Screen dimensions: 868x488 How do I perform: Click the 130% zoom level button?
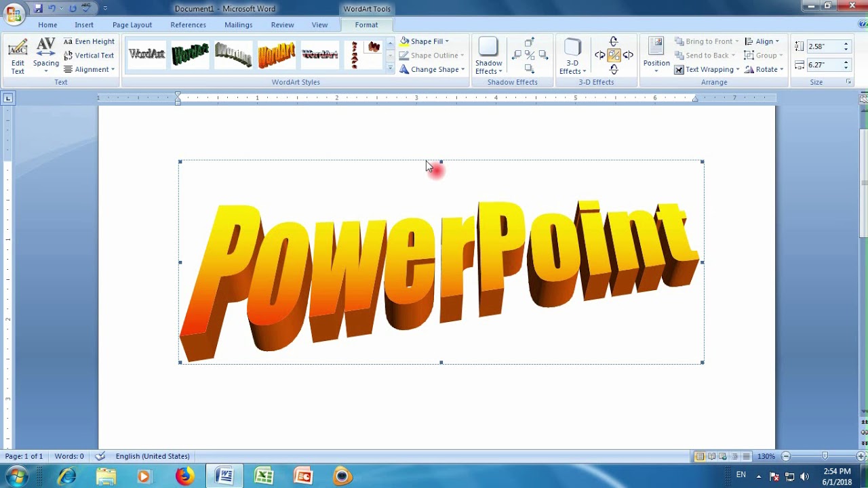(x=766, y=456)
